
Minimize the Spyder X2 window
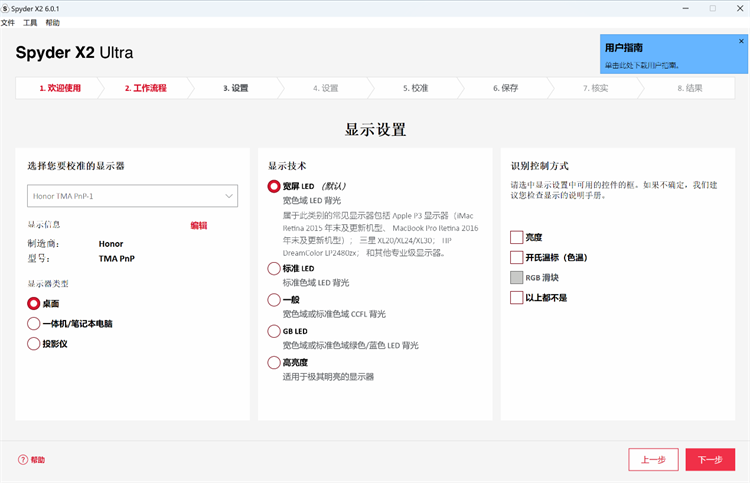pyautogui.click(x=685, y=9)
